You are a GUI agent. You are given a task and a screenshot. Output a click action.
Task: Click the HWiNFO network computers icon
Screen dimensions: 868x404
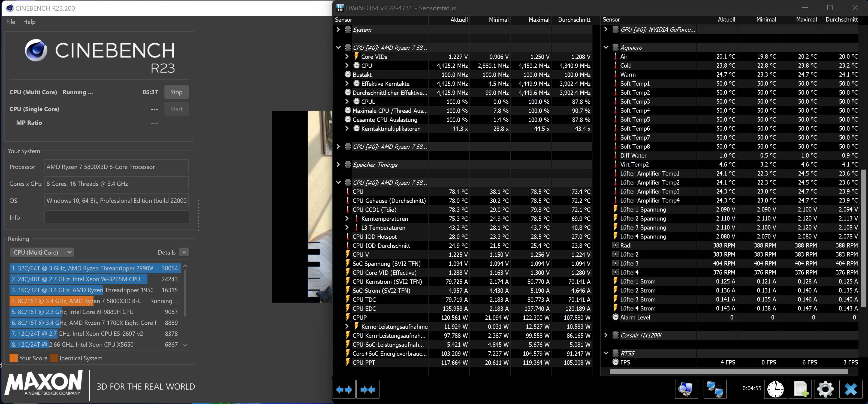coord(715,390)
